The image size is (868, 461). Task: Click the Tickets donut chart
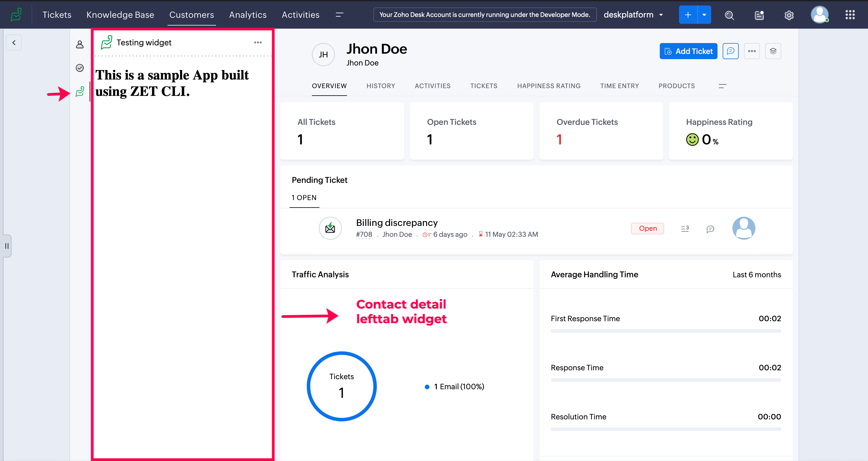click(x=341, y=386)
